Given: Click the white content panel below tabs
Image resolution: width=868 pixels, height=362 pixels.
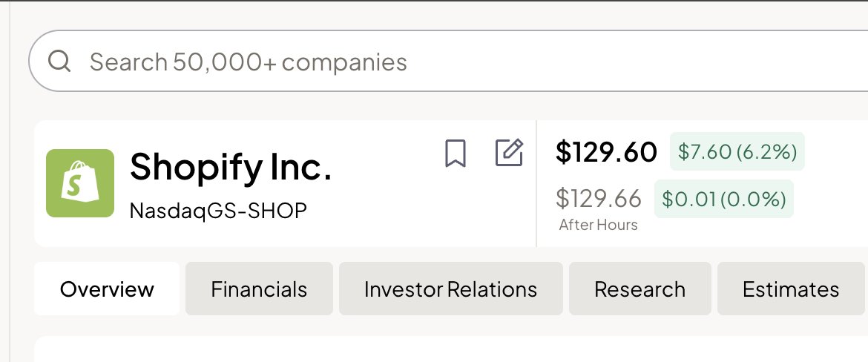Looking at the screenshot, I should (445, 350).
